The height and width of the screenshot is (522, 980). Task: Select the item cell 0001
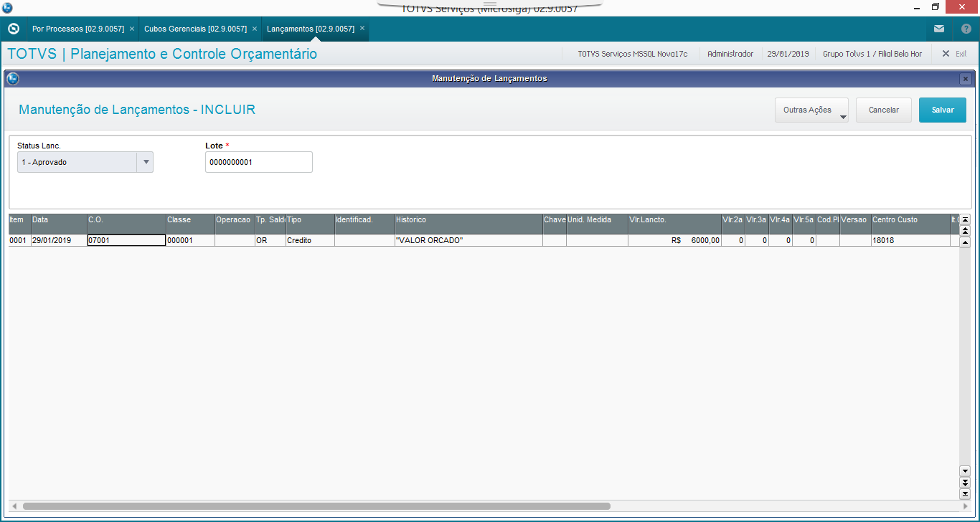click(x=19, y=241)
